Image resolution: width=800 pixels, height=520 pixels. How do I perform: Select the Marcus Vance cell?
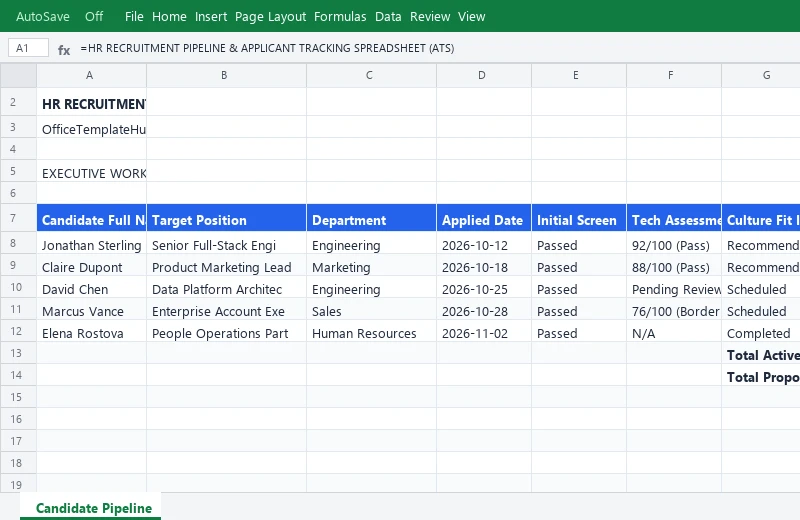[91, 309]
